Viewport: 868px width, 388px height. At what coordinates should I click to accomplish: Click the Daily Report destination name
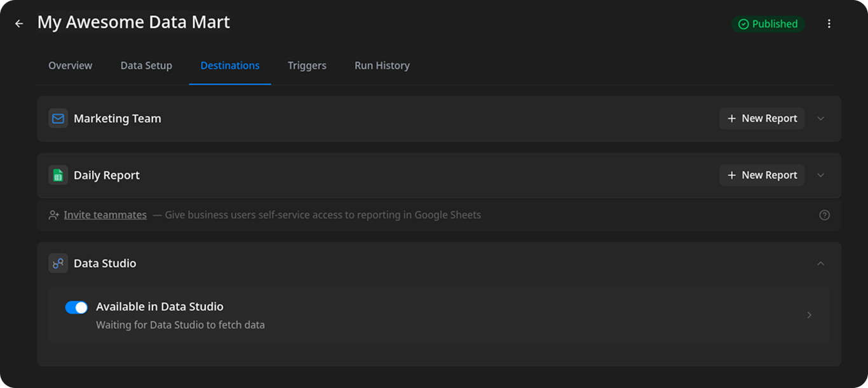[x=107, y=175]
